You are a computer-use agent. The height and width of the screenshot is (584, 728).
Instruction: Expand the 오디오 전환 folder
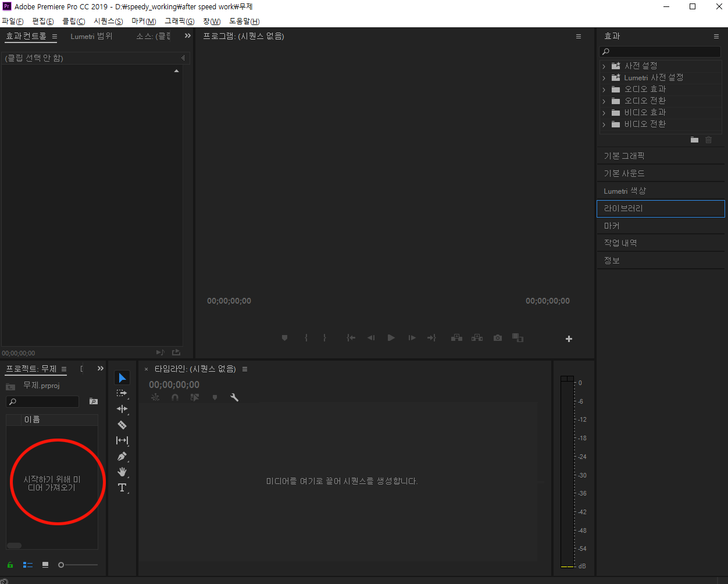[604, 101]
